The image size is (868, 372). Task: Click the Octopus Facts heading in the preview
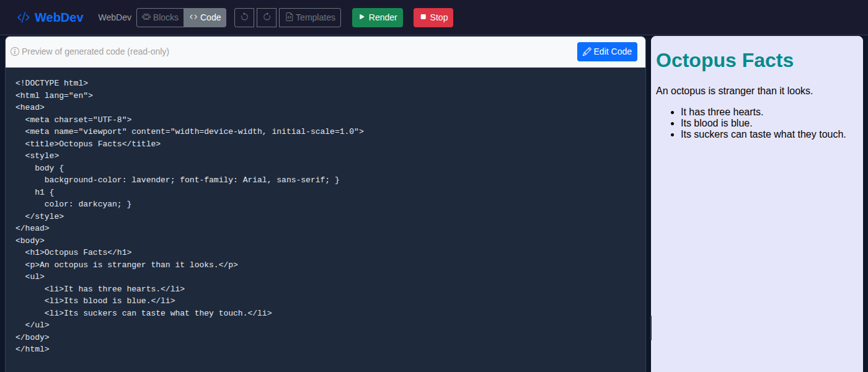[725, 60]
